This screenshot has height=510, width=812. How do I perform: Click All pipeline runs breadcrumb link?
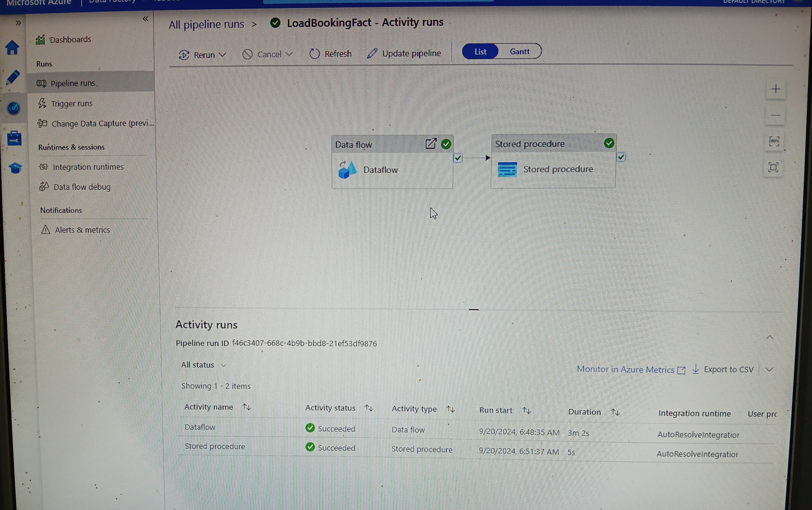tap(206, 24)
